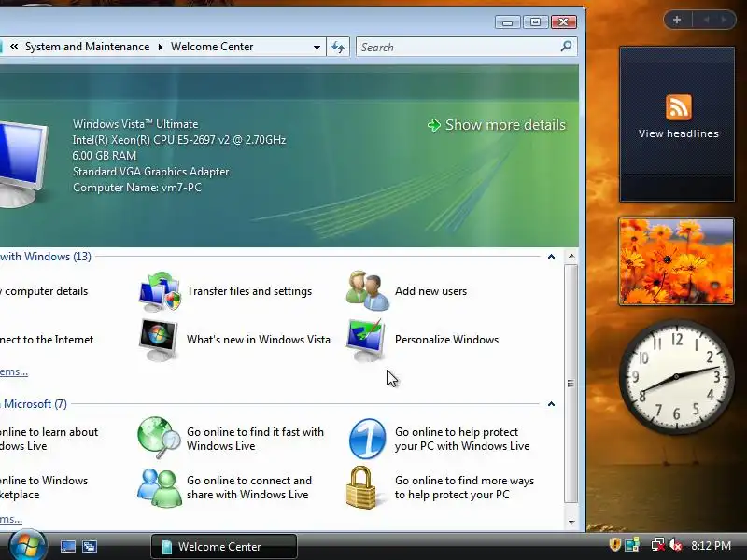Click Add new users label

coord(430,291)
